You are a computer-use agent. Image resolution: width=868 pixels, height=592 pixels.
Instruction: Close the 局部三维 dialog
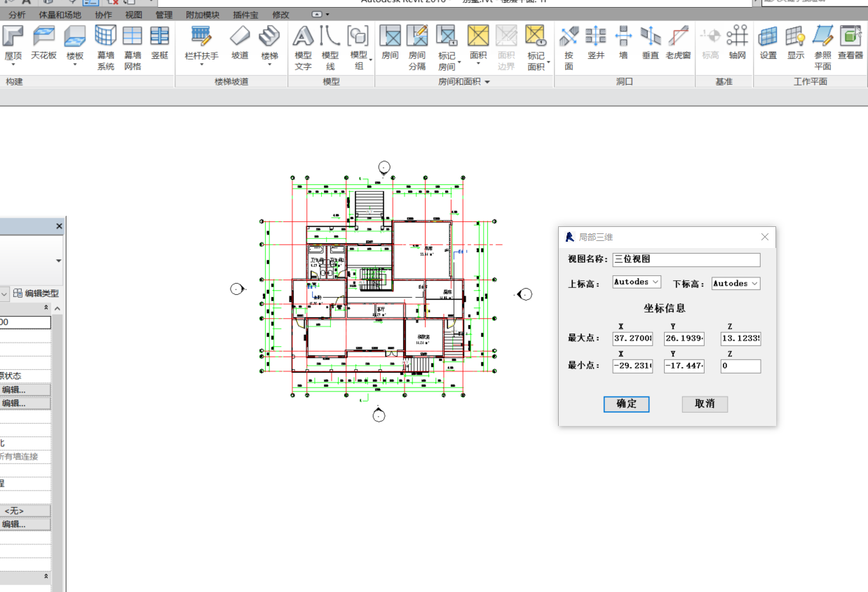[765, 238]
